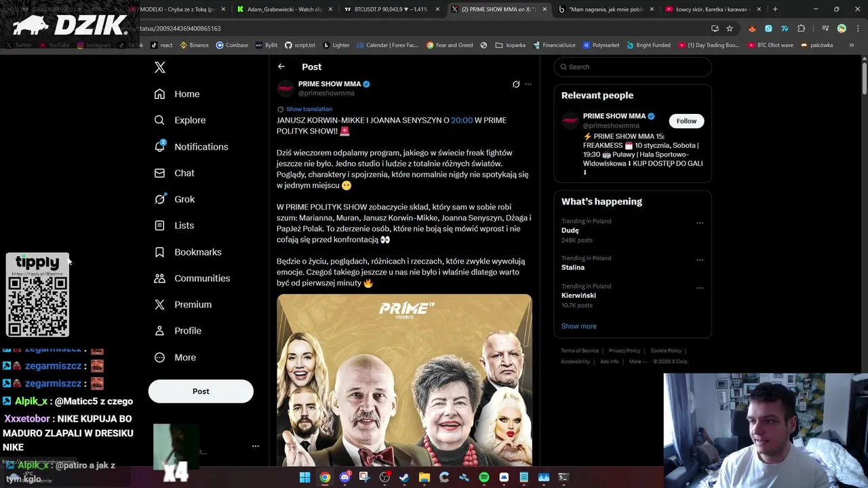Open the Windows Start menu

[305, 477]
